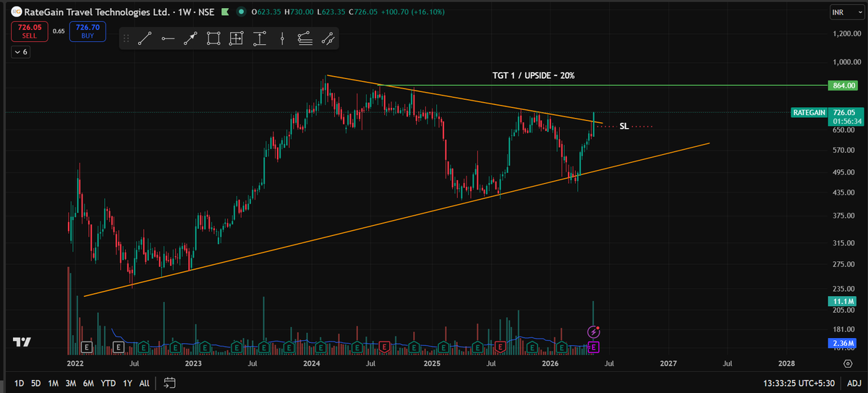Click the RATEGAIN 726.05 price label
The image size is (868, 393).
[827, 113]
